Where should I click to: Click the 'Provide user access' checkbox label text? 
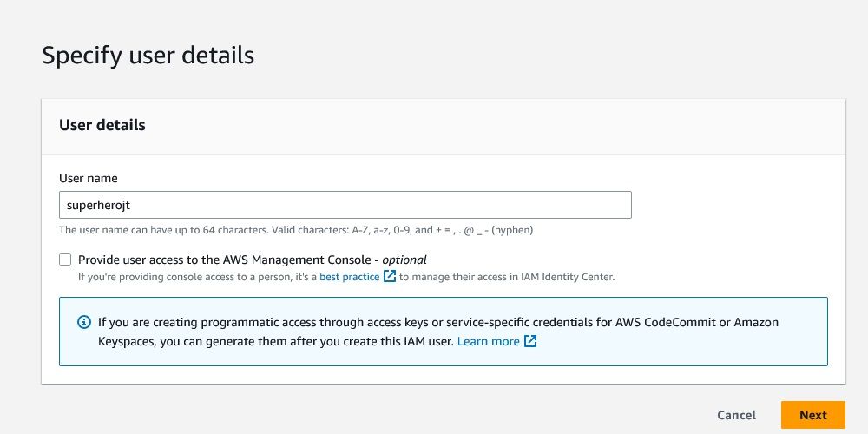[226, 260]
